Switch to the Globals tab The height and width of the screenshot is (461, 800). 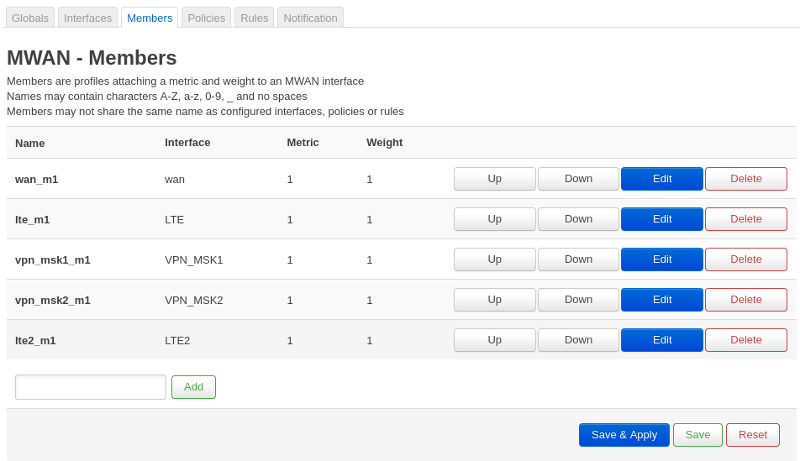[30, 18]
